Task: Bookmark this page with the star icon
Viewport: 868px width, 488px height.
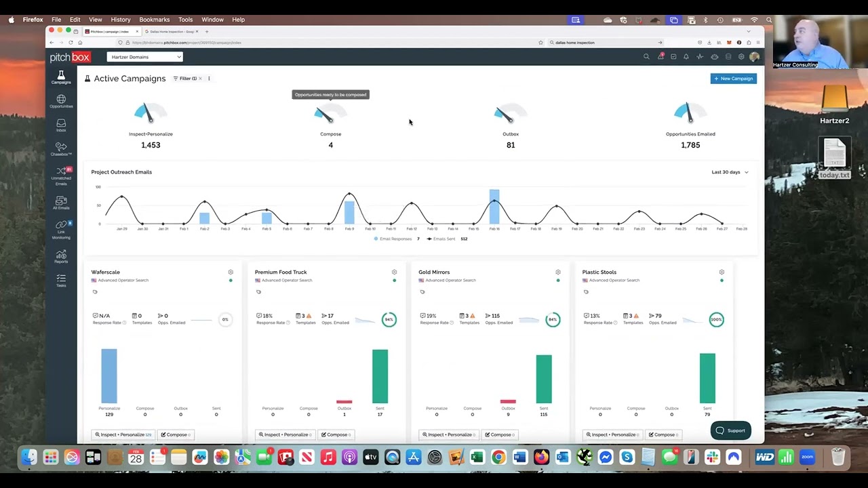Action: 540,43
